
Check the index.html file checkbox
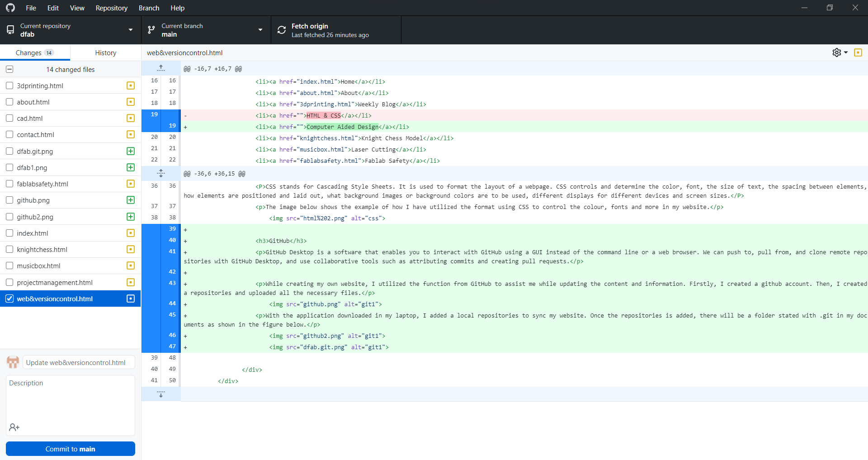pos(9,233)
